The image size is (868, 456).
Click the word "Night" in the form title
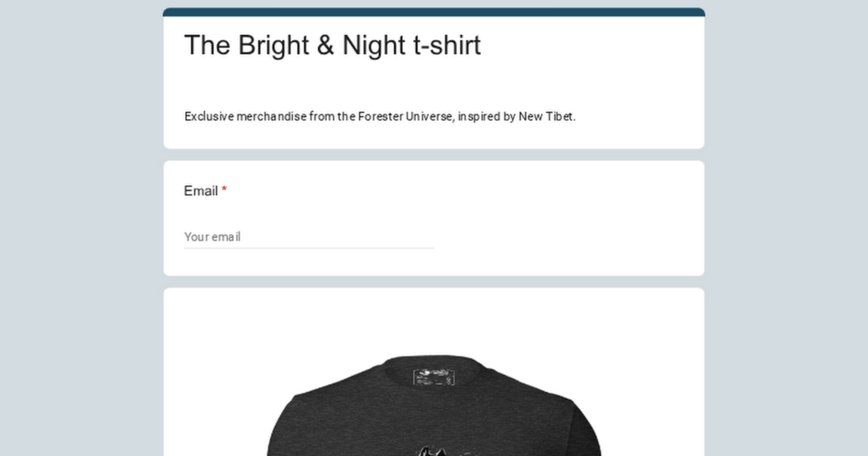374,45
